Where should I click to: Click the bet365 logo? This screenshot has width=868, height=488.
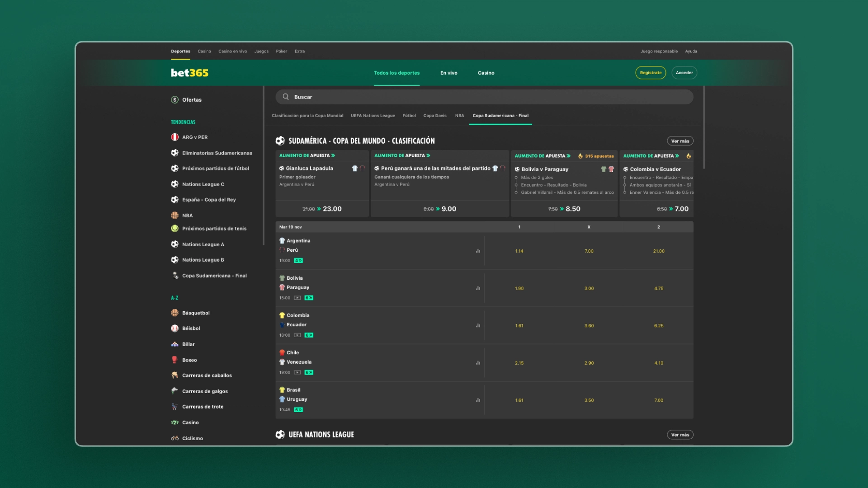pyautogui.click(x=189, y=73)
